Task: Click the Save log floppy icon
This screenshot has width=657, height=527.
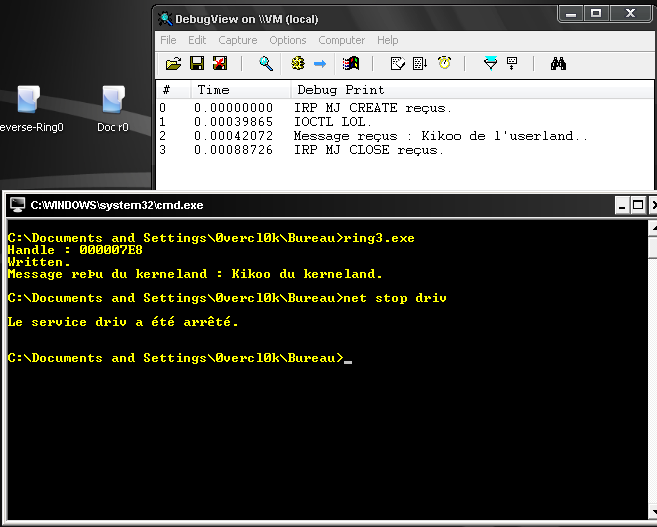Action: (197, 64)
